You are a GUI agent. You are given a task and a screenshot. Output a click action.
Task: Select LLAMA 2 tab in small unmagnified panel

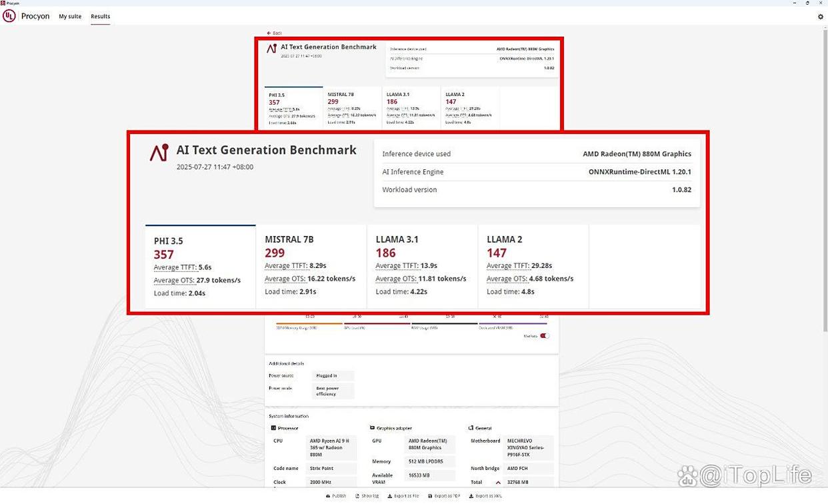[x=469, y=108]
